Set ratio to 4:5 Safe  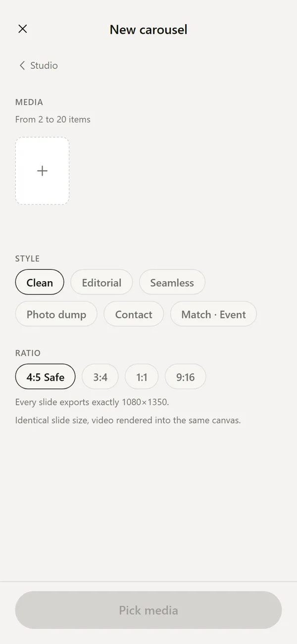tap(46, 377)
